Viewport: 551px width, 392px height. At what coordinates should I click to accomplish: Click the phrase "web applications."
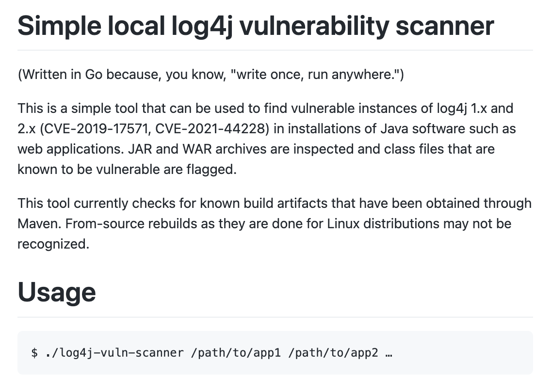[70, 149]
